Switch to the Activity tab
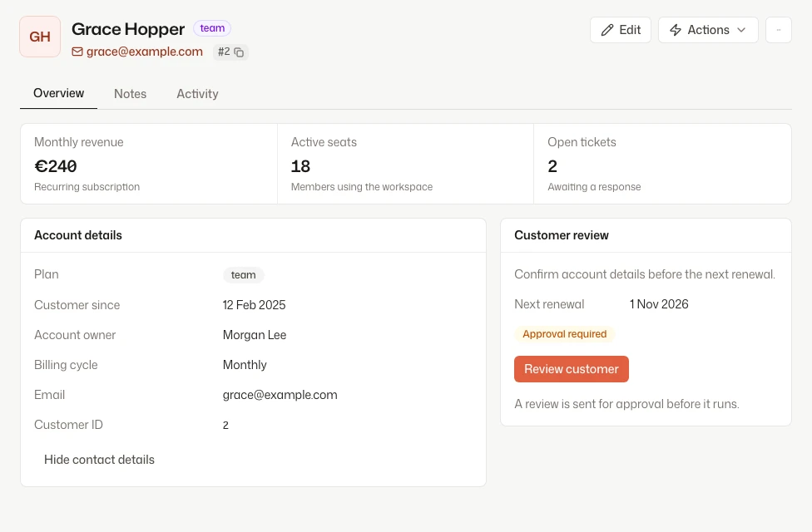The height and width of the screenshot is (532, 812). [197, 94]
